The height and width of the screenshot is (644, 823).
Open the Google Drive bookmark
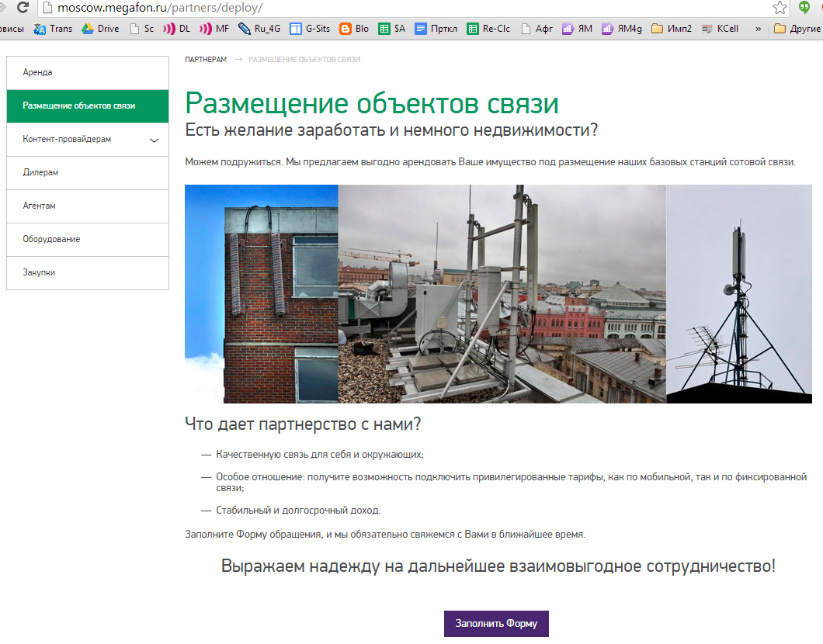(100, 29)
